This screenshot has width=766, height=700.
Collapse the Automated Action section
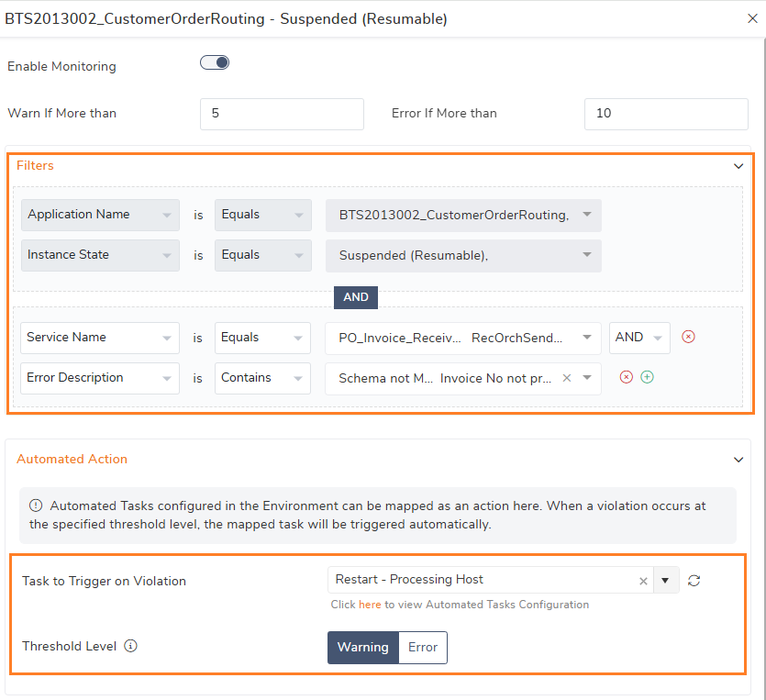(x=738, y=460)
